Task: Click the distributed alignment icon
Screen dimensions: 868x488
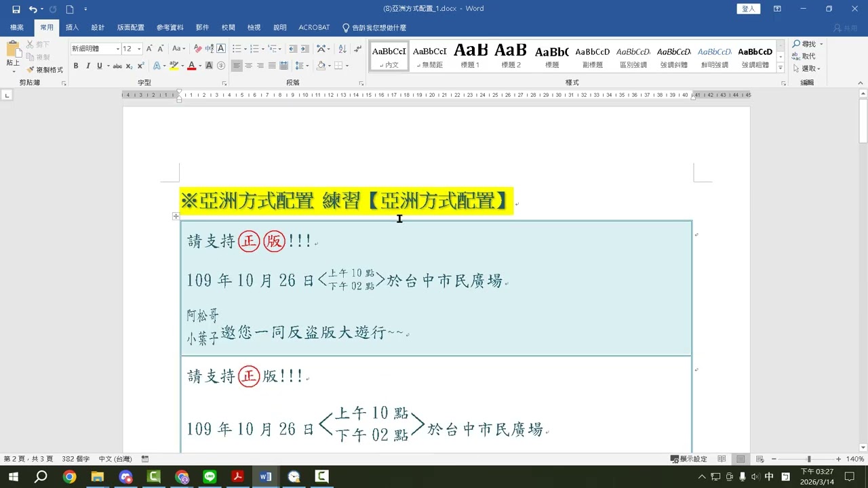Action: click(283, 66)
